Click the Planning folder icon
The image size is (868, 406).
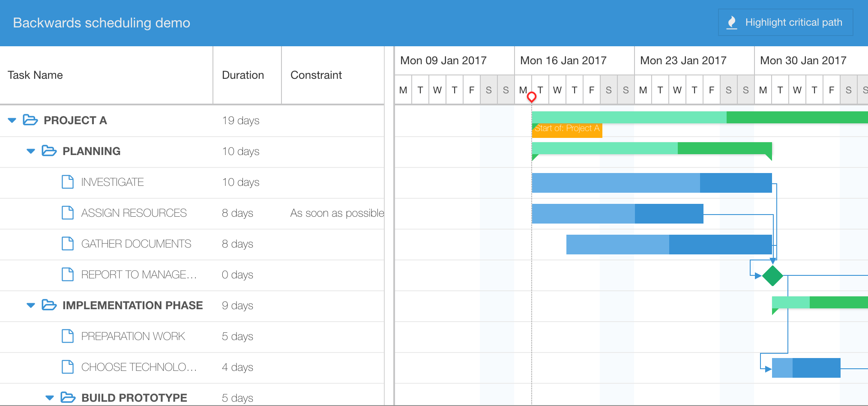50,151
